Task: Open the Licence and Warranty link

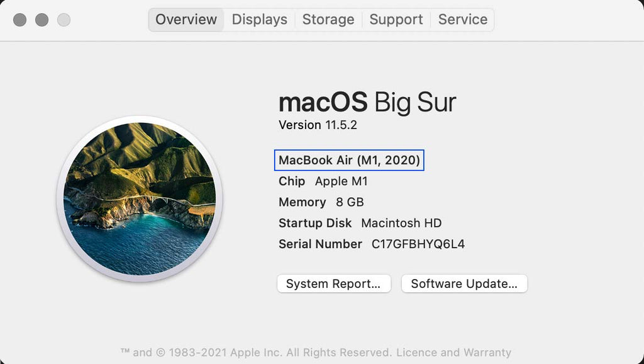Action: pos(453,352)
